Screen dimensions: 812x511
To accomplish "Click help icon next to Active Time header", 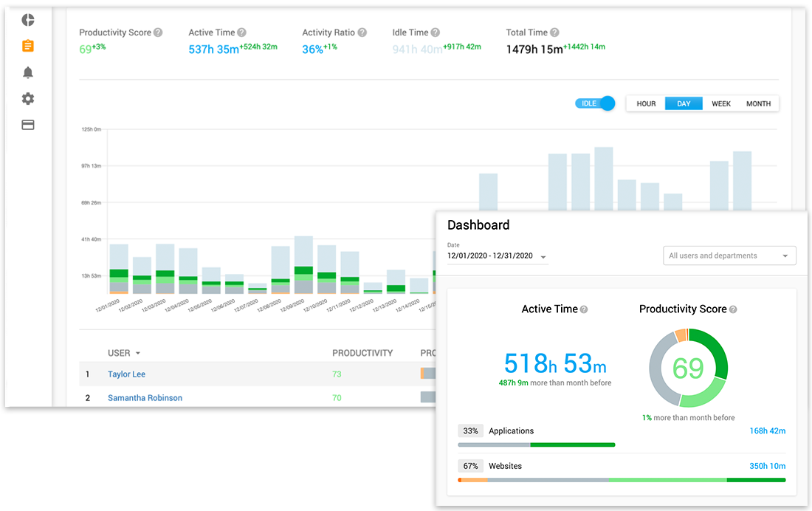I will [242, 32].
